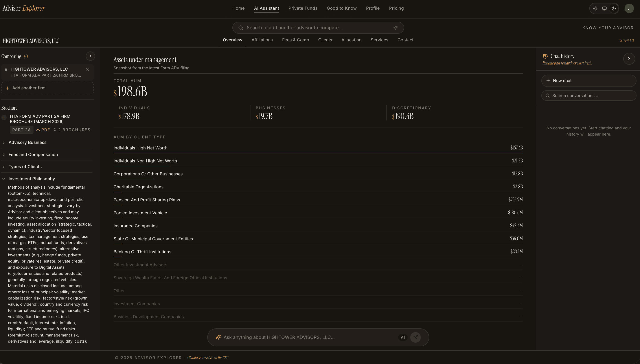The height and width of the screenshot is (364, 640).
Task: Collapse the Chat history panel arrow
Action: 629,59
